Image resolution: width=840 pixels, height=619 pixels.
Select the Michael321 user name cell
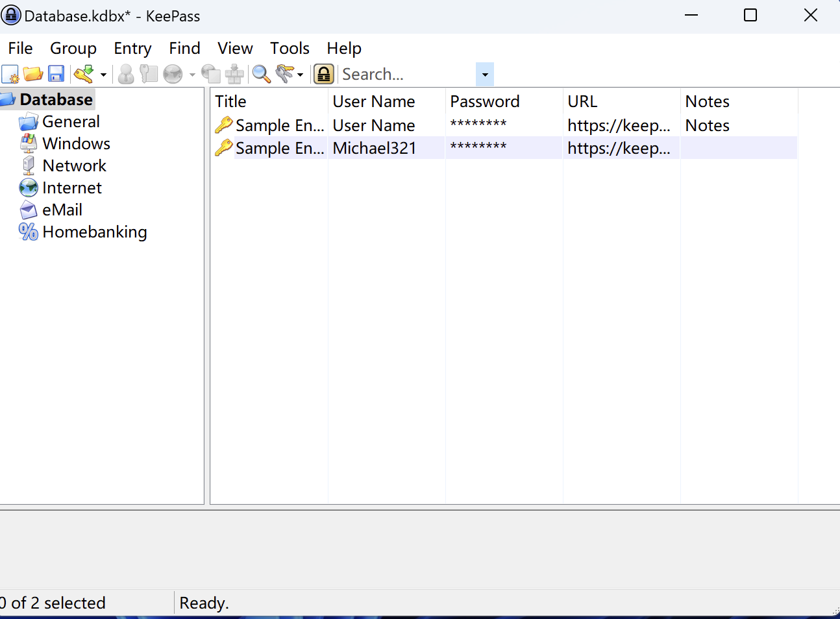pyautogui.click(x=375, y=148)
